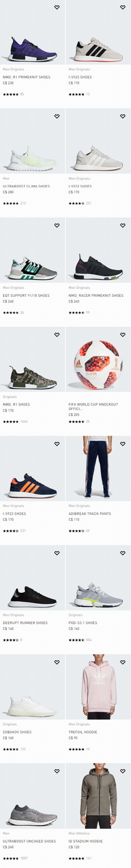
Task: Add Adibreak Track Pants to wishlist
Action: pyautogui.click(x=123, y=444)
